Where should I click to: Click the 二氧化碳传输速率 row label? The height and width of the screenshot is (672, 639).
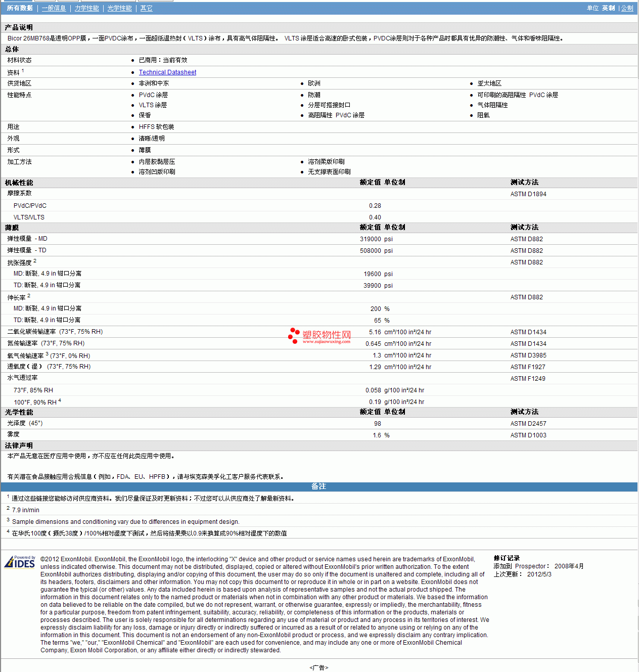click(55, 332)
